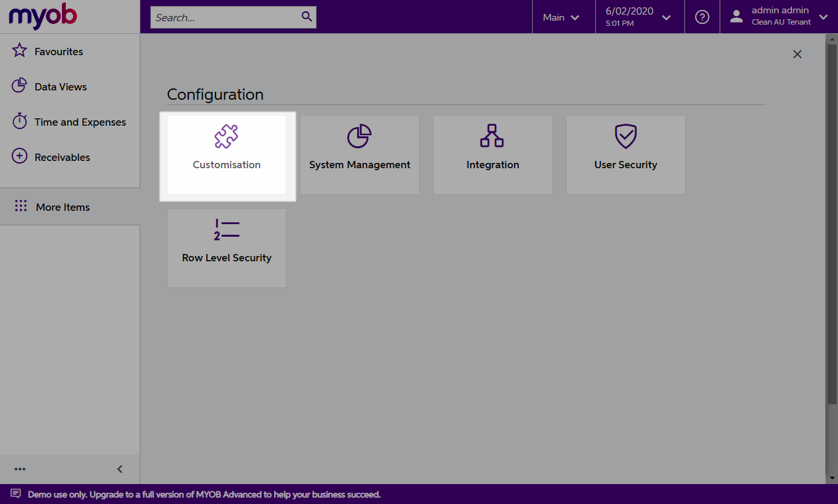Click the MYOB logo
This screenshot has width=838, height=504.
[43, 17]
